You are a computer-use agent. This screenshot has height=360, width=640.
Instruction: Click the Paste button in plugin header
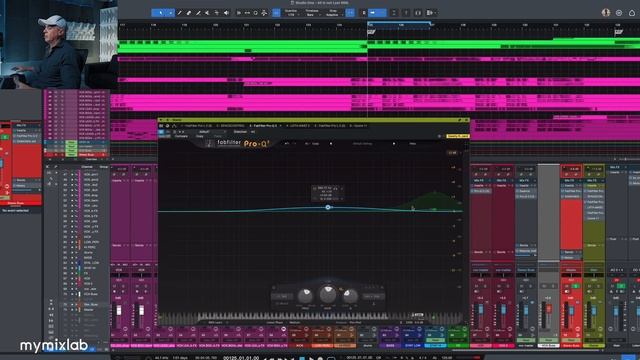point(218,136)
